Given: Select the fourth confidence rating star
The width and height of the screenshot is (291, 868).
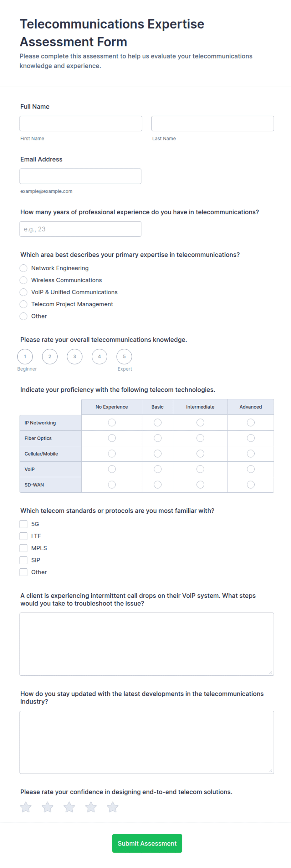Looking at the screenshot, I should 91,807.
